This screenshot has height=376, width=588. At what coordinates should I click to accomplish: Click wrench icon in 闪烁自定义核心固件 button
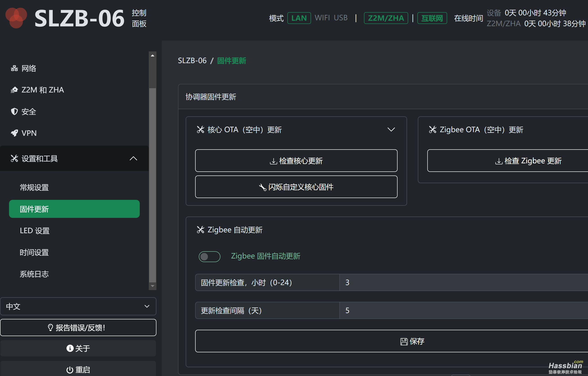coord(263,187)
